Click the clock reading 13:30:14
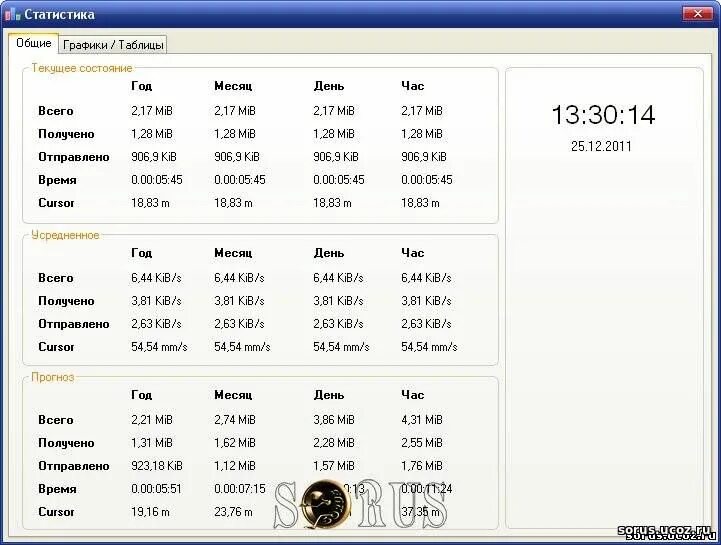Screen dimensions: 721x545 603,115
